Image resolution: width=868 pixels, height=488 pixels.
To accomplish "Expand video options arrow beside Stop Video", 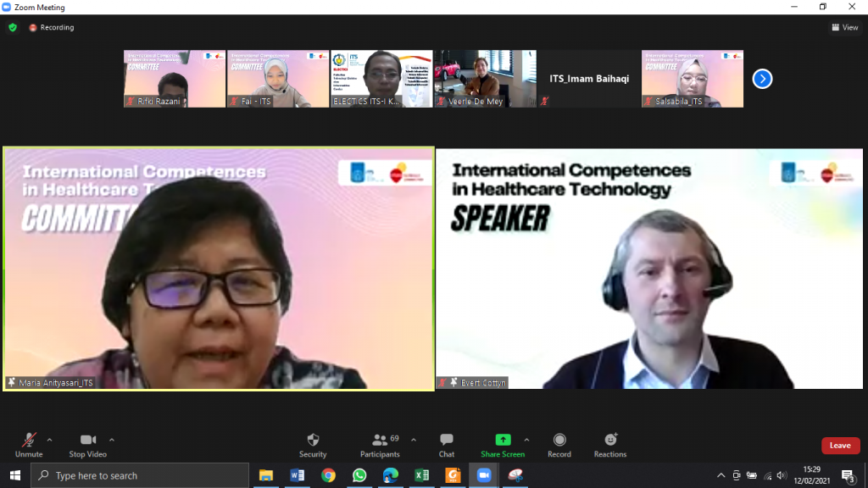I will (x=112, y=440).
